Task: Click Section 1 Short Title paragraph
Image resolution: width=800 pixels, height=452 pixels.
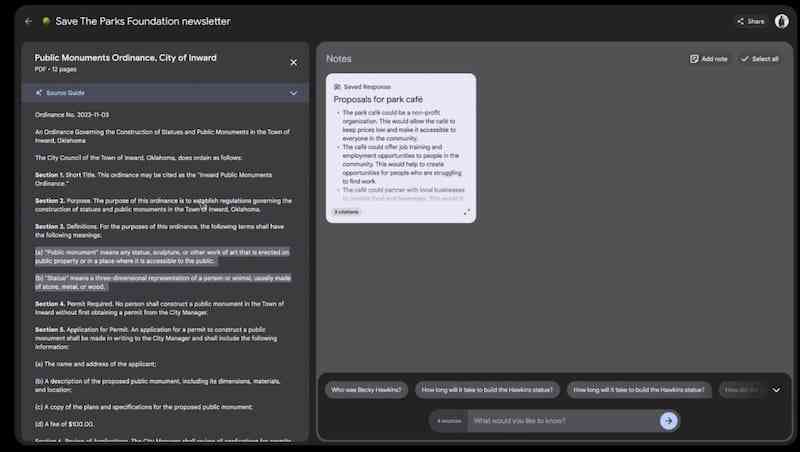Action: [154, 179]
